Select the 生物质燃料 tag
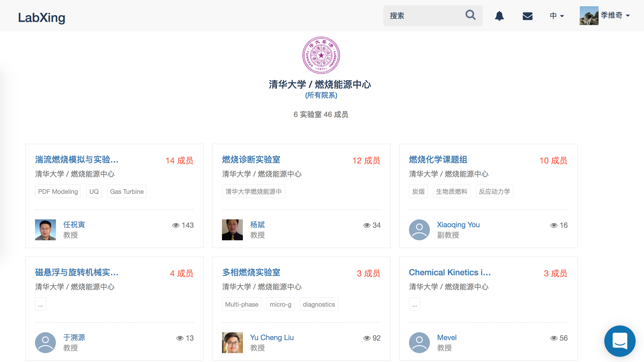The image size is (644, 362). [452, 191]
